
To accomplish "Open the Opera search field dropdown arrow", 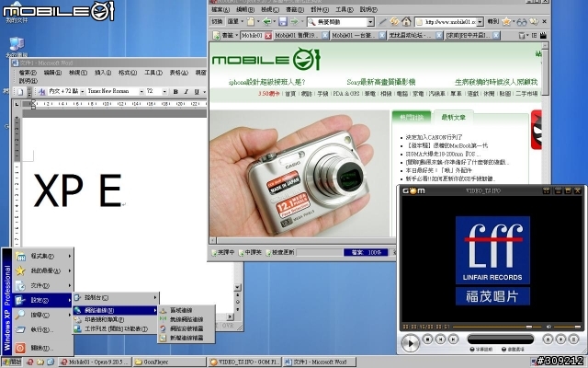I will click(x=370, y=22).
